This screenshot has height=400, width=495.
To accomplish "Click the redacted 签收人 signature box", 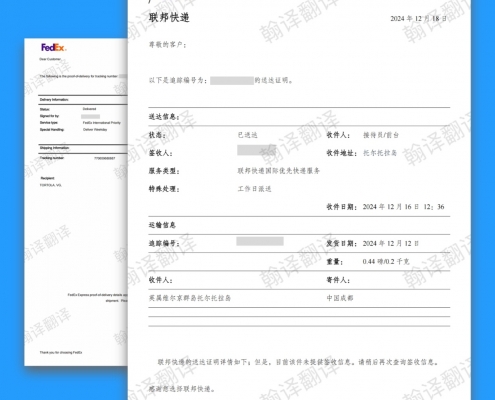I will tap(256, 150).
